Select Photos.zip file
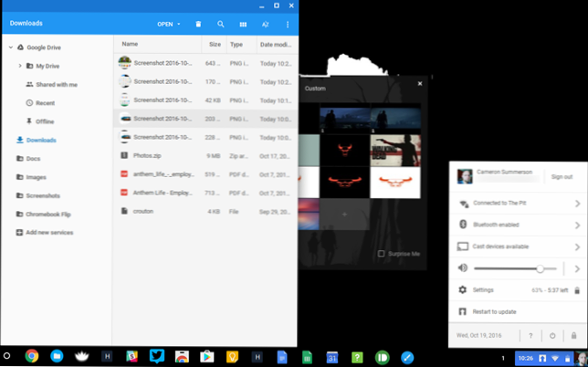This screenshot has height=367, width=588. [x=205, y=155]
